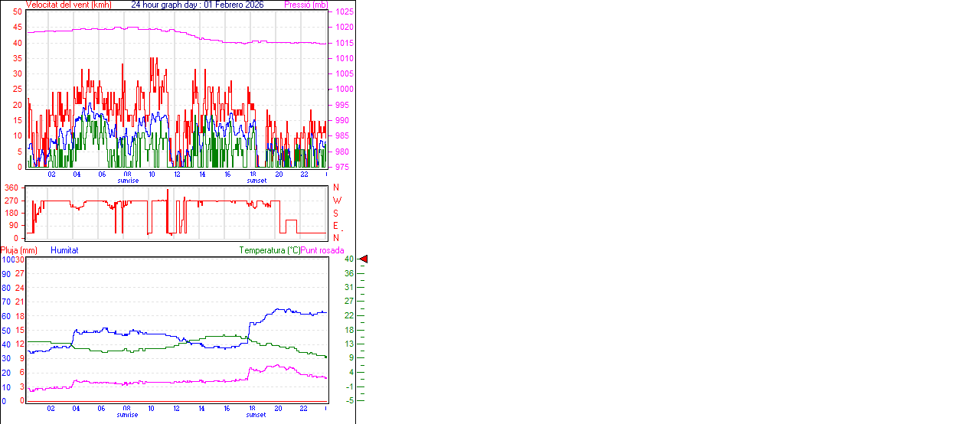Click the 100 value on humidity axis
The width and height of the screenshot is (980, 424).
pos(8,260)
